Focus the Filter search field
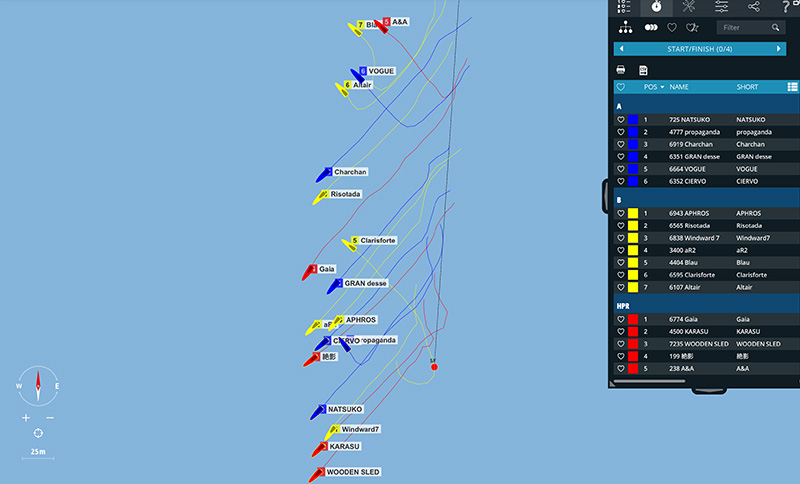 pyautogui.click(x=751, y=28)
